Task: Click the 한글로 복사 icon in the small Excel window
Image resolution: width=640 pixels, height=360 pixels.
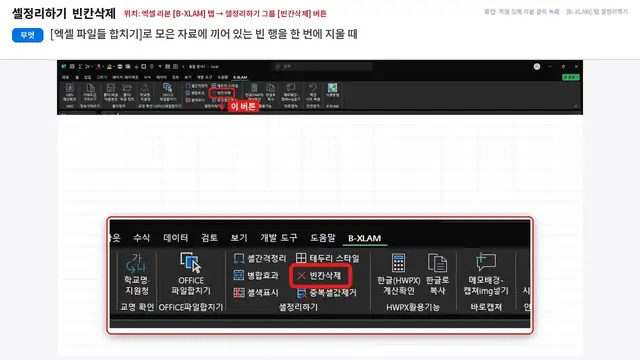Action: [x=271, y=88]
